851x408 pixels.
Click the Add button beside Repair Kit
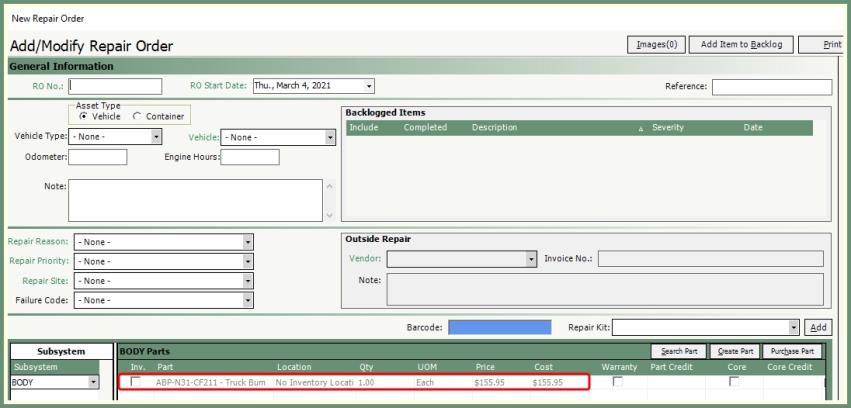point(819,327)
